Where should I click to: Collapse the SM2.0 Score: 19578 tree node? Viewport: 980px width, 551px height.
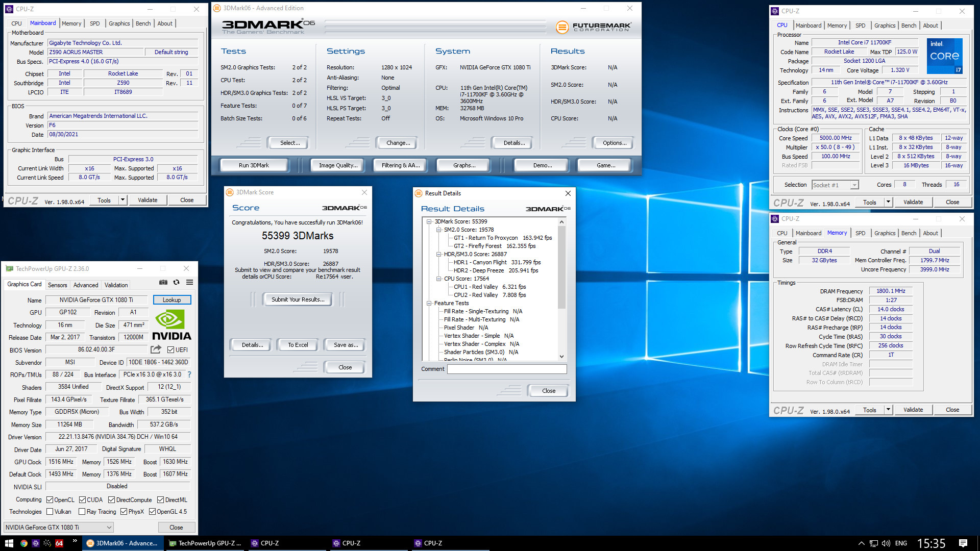438,230
